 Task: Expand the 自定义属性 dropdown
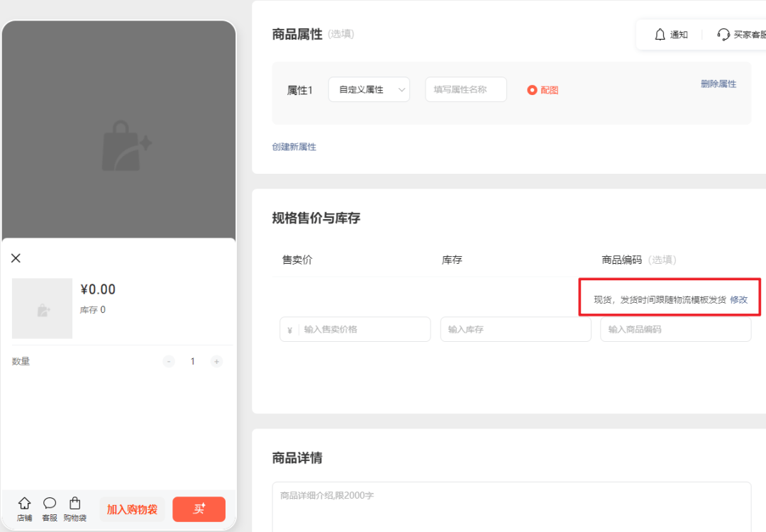(x=369, y=90)
